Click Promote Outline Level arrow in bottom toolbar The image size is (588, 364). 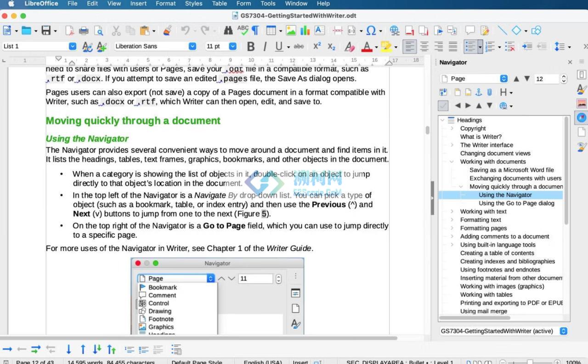point(22,349)
